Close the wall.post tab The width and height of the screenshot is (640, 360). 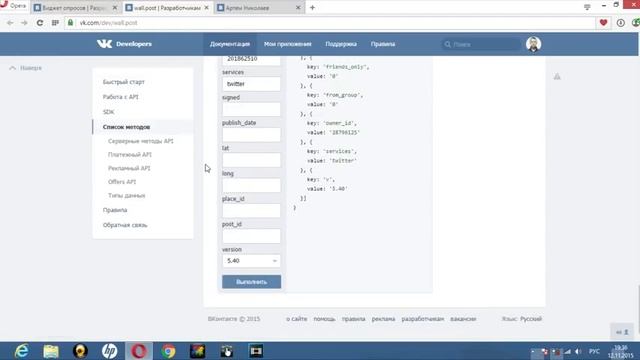(x=206, y=8)
